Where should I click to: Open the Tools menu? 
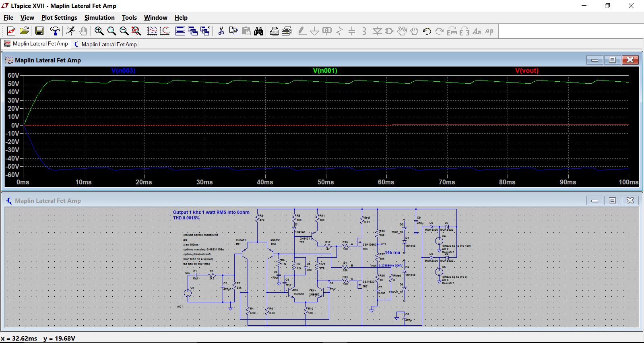(129, 18)
